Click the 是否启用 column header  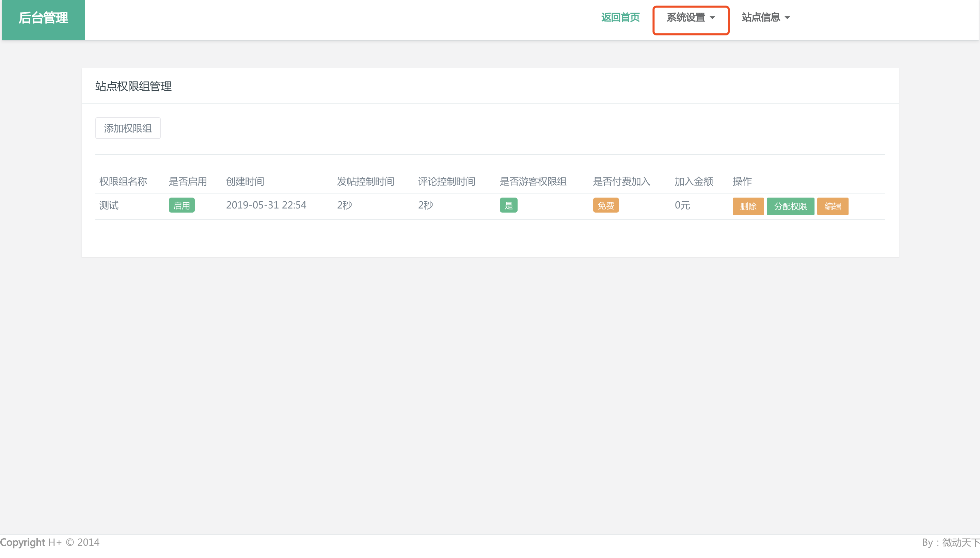click(x=188, y=181)
